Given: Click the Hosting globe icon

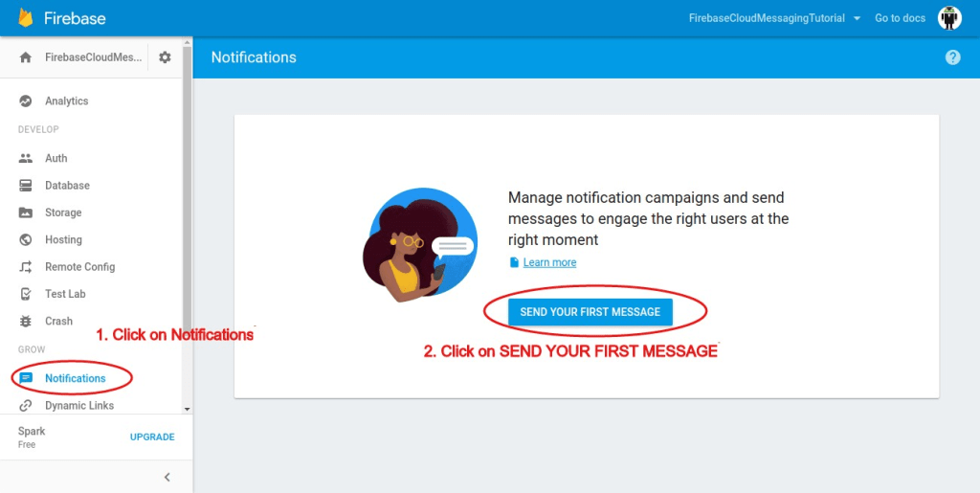Looking at the screenshot, I should coord(26,240).
